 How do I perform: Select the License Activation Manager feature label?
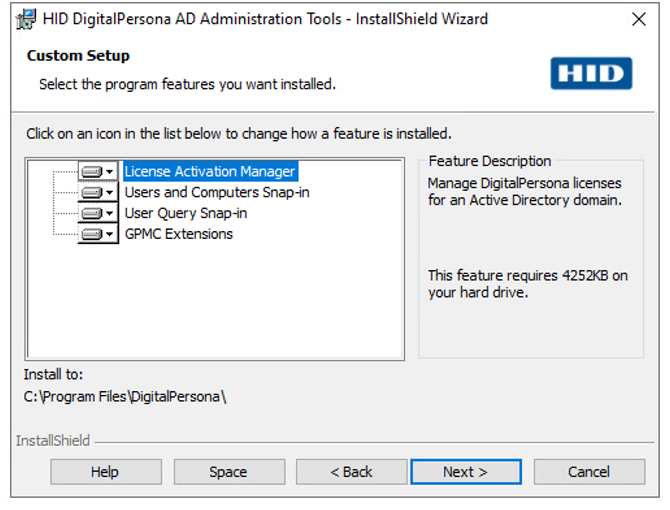click(x=210, y=172)
